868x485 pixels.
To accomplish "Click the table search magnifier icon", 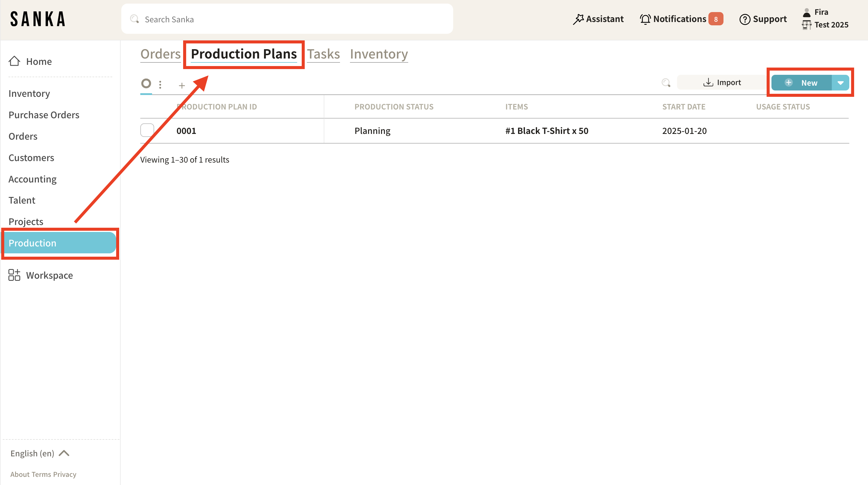I will tap(666, 83).
